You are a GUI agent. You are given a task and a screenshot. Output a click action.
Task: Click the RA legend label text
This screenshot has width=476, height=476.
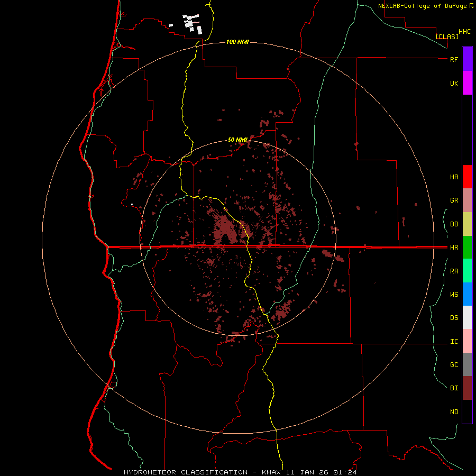tap(454, 271)
